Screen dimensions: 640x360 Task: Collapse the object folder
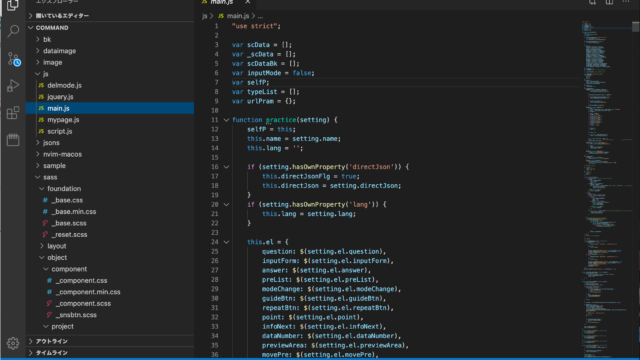(x=42, y=258)
